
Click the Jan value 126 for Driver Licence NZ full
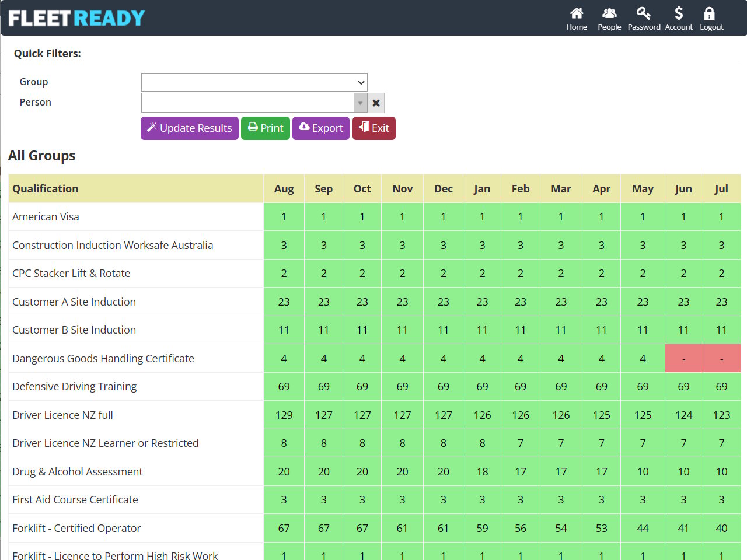[482, 415]
